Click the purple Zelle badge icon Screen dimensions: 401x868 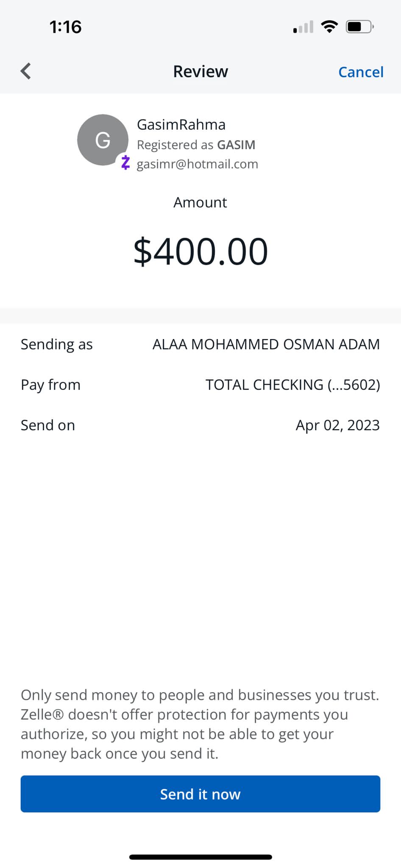125,163
